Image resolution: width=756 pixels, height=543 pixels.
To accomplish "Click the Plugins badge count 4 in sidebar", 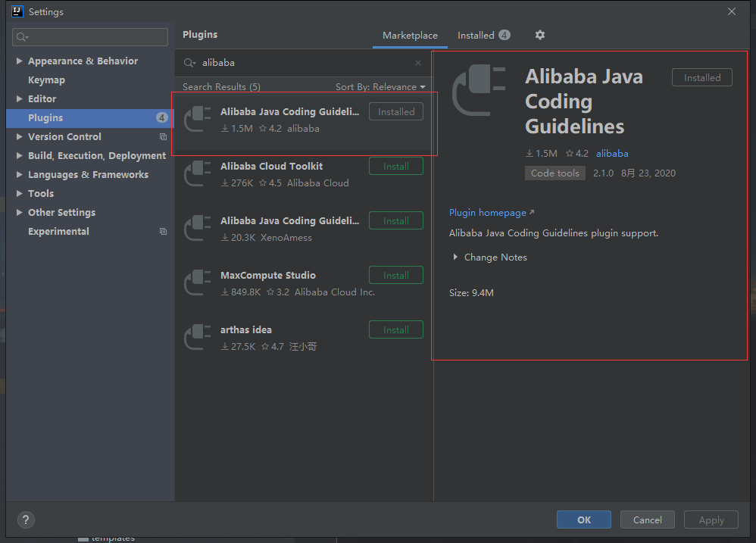I will point(162,117).
